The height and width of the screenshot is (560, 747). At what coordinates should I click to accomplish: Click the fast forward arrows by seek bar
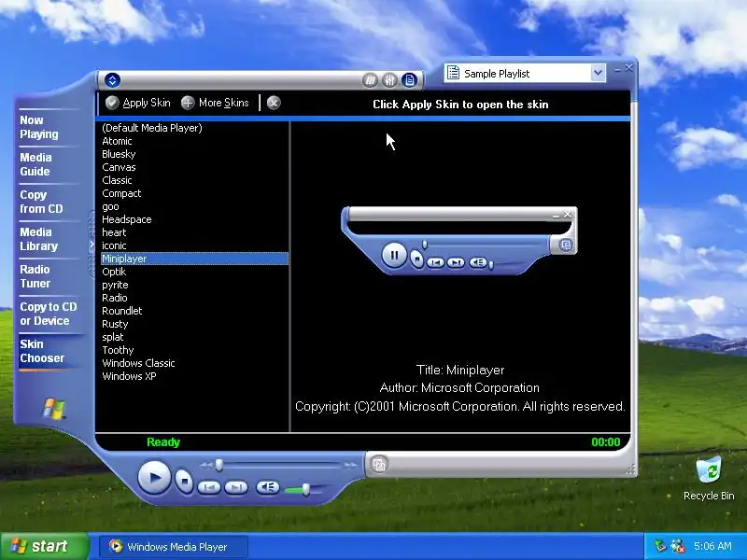[351, 465]
